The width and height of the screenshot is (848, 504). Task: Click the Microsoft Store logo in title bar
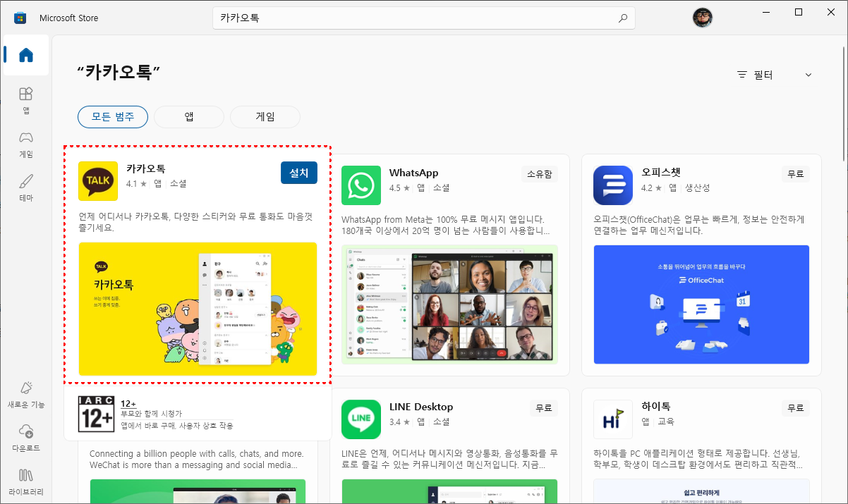20,18
